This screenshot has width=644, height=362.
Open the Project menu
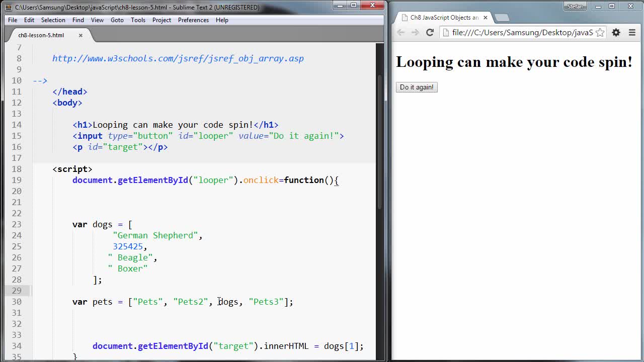(162, 20)
